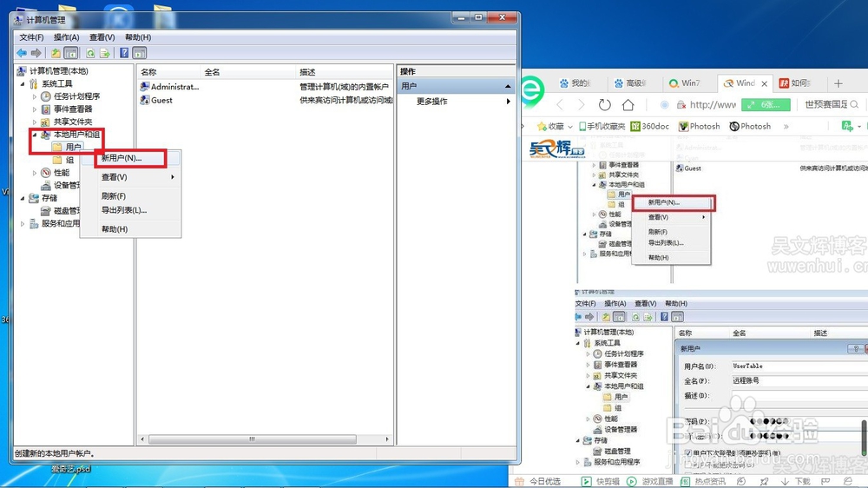Select the 用户 folder in tree
Screen dimensions: 868x488
tap(68, 147)
